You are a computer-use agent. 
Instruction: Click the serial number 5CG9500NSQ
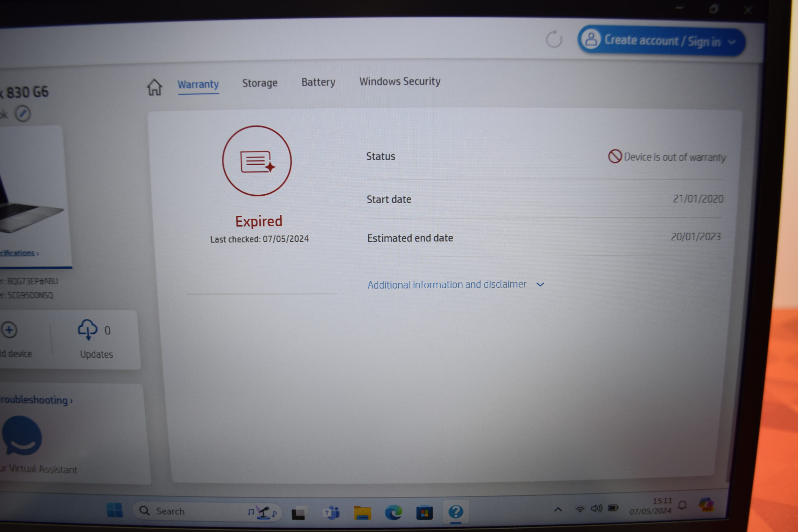[x=30, y=295]
